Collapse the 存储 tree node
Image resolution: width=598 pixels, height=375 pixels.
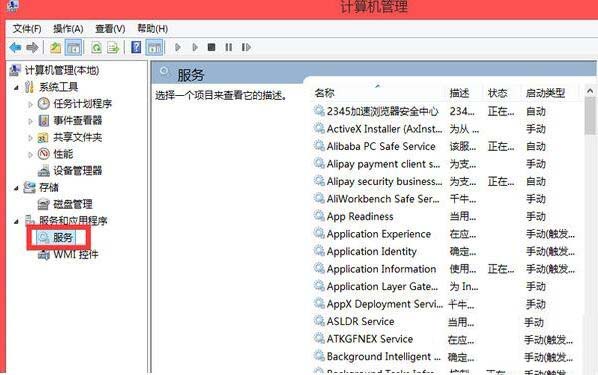pyautogui.click(x=16, y=188)
